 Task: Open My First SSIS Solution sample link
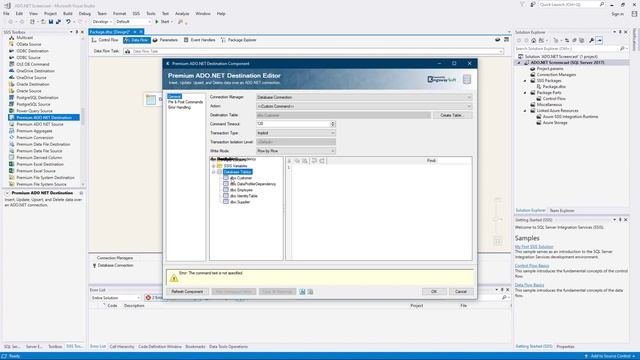[534, 247]
